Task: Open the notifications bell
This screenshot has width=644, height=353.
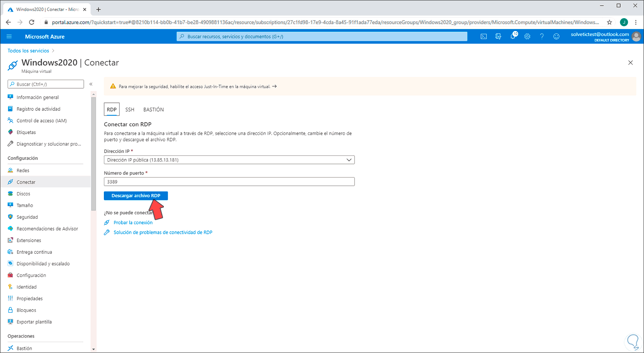Action: point(513,37)
